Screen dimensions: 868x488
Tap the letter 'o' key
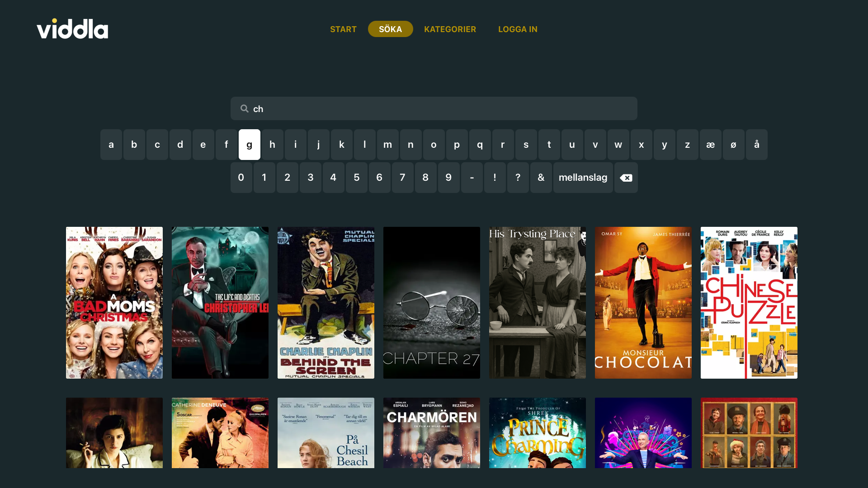pos(434,145)
